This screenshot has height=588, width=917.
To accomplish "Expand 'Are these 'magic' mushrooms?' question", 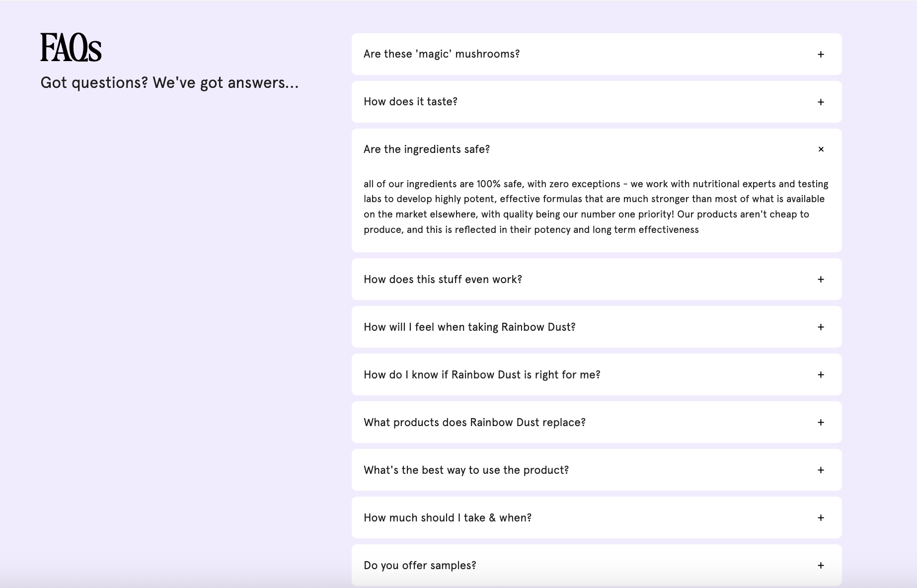I will tap(442, 54).
